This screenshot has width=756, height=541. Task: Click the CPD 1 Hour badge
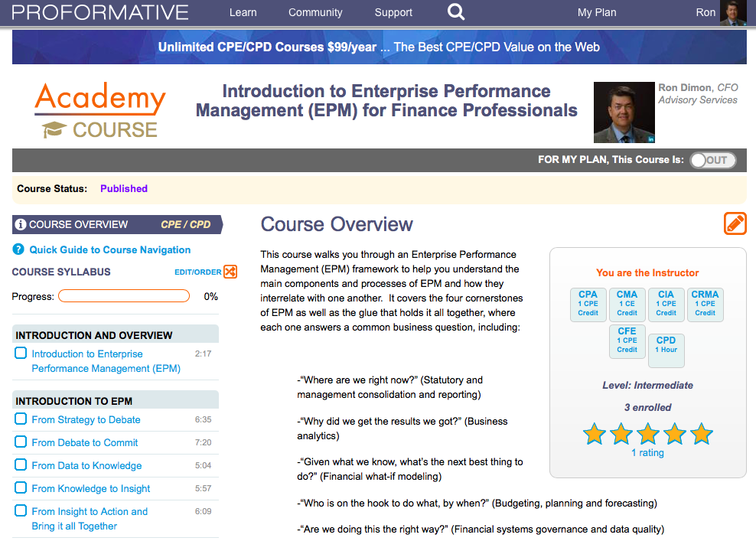(x=666, y=350)
